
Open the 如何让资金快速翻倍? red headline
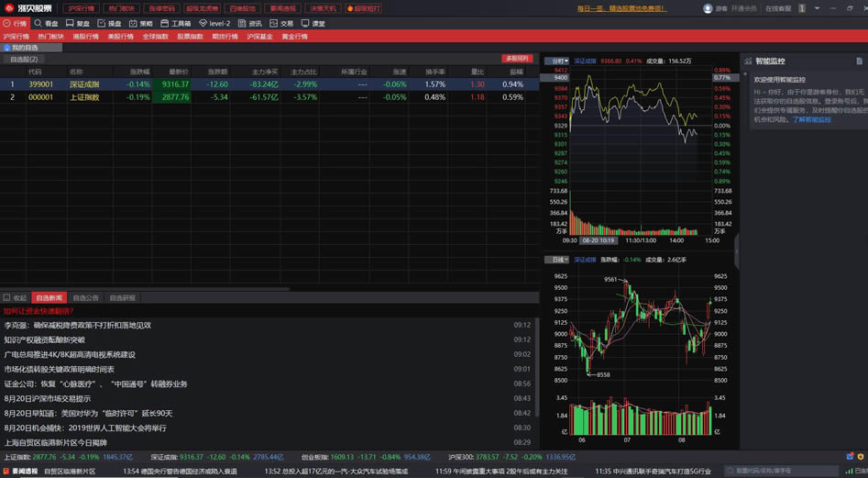(x=38, y=311)
